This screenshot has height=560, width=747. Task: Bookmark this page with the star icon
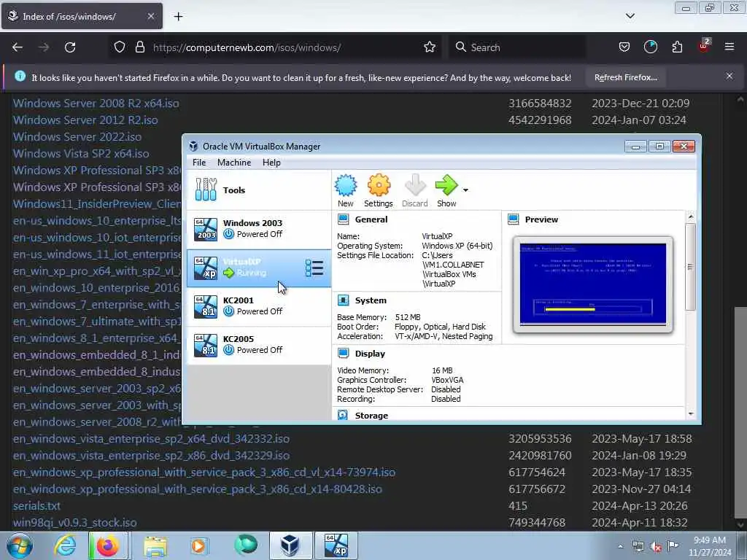click(430, 47)
